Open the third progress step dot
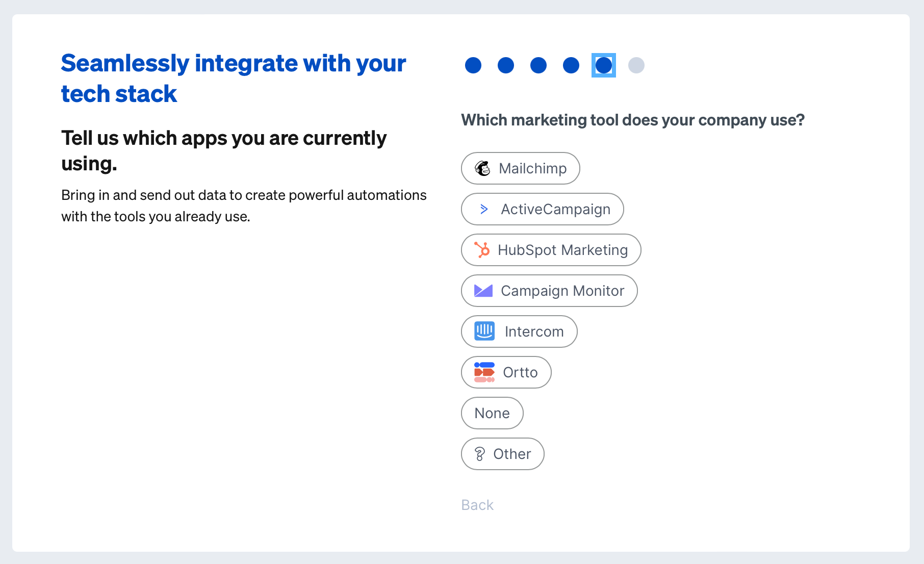The height and width of the screenshot is (564, 924). [x=538, y=65]
